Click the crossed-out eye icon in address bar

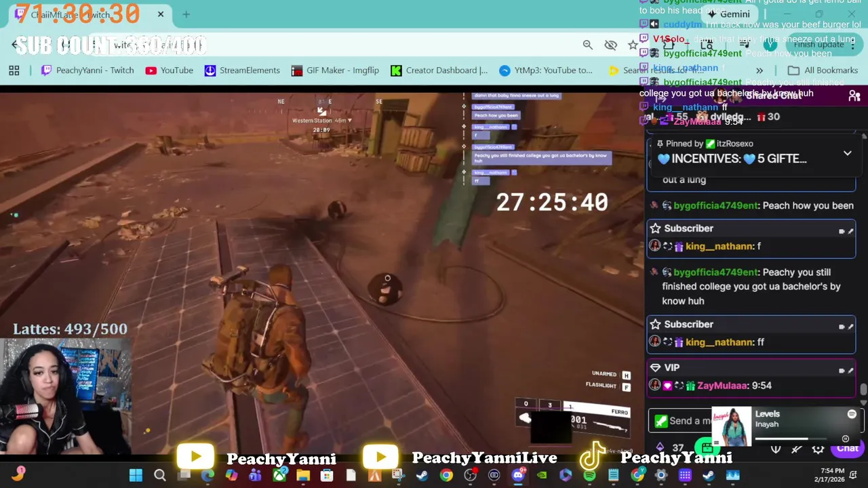coord(611,45)
